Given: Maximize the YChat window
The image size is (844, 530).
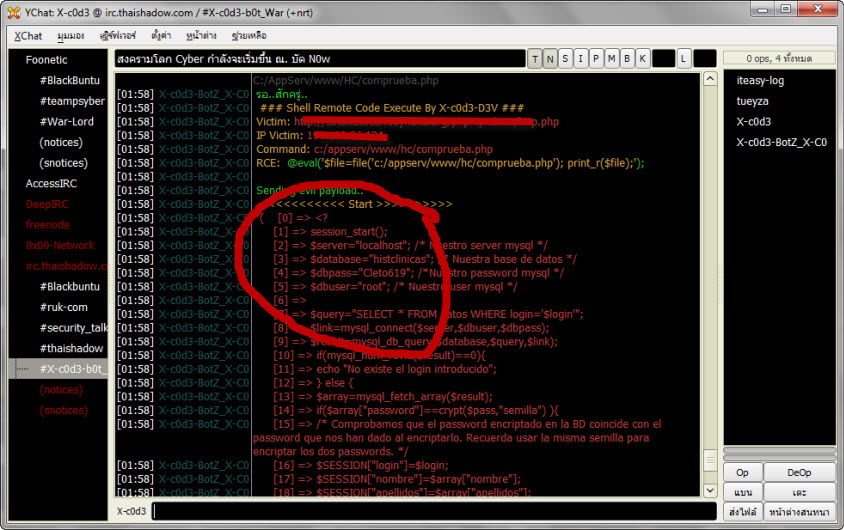Looking at the screenshot, I should coord(786,9).
